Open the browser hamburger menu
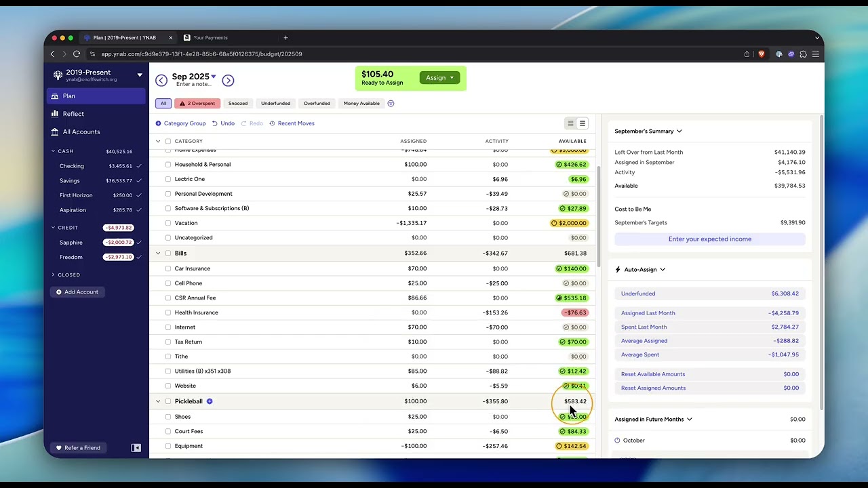Viewport: 868px width, 488px height. [816, 54]
